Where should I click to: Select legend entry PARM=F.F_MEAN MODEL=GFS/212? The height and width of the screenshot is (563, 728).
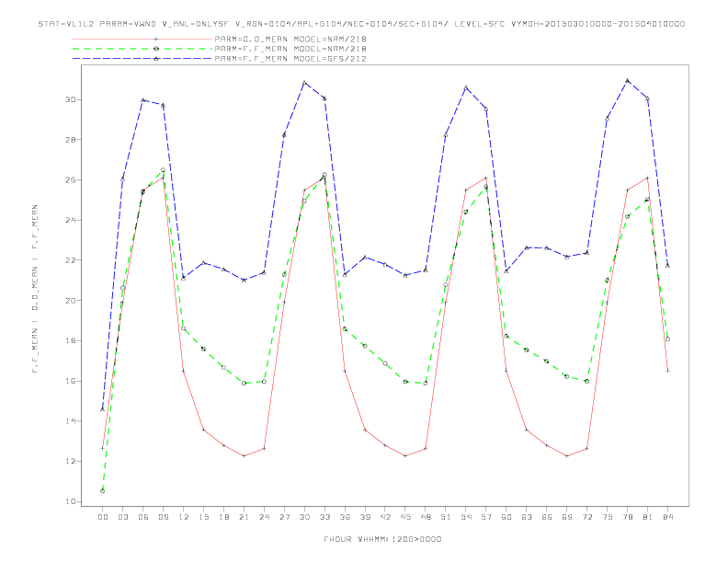tap(290, 59)
